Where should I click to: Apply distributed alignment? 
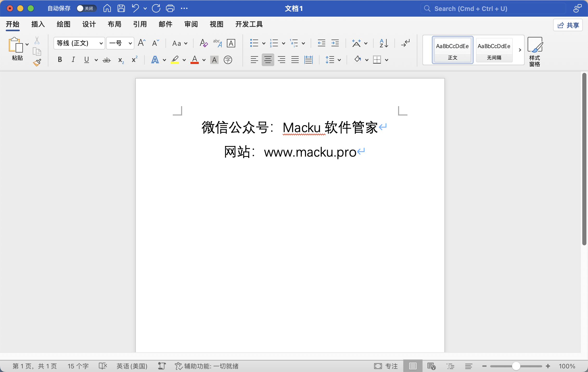tap(309, 60)
